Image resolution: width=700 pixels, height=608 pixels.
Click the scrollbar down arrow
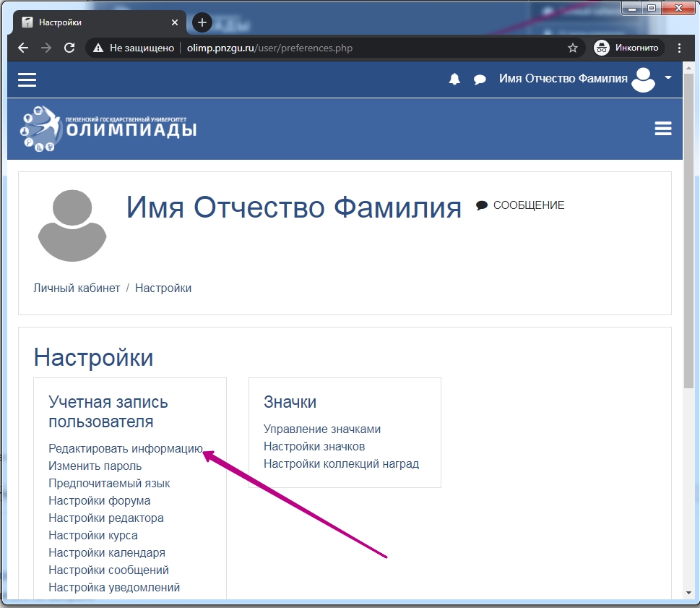[688, 593]
